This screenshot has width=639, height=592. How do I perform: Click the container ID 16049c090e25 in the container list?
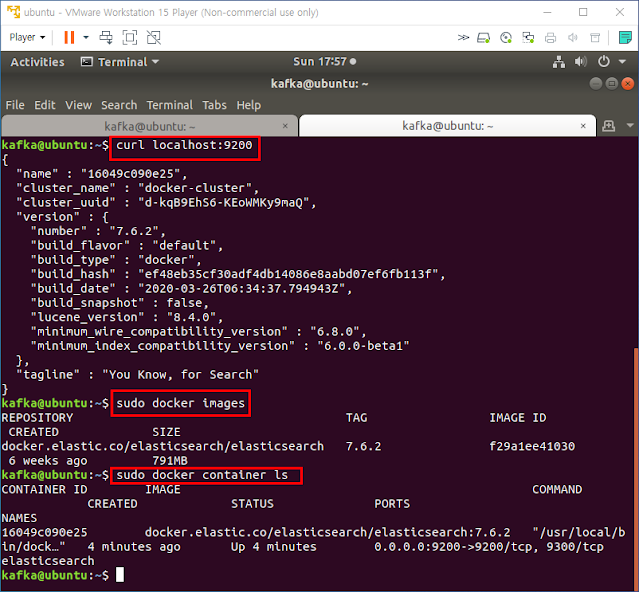pyautogui.click(x=44, y=533)
